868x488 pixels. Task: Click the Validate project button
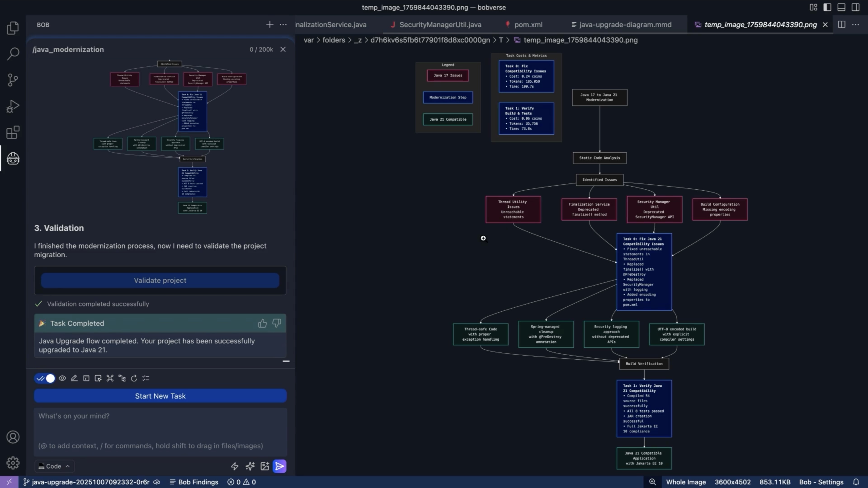point(160,280)
